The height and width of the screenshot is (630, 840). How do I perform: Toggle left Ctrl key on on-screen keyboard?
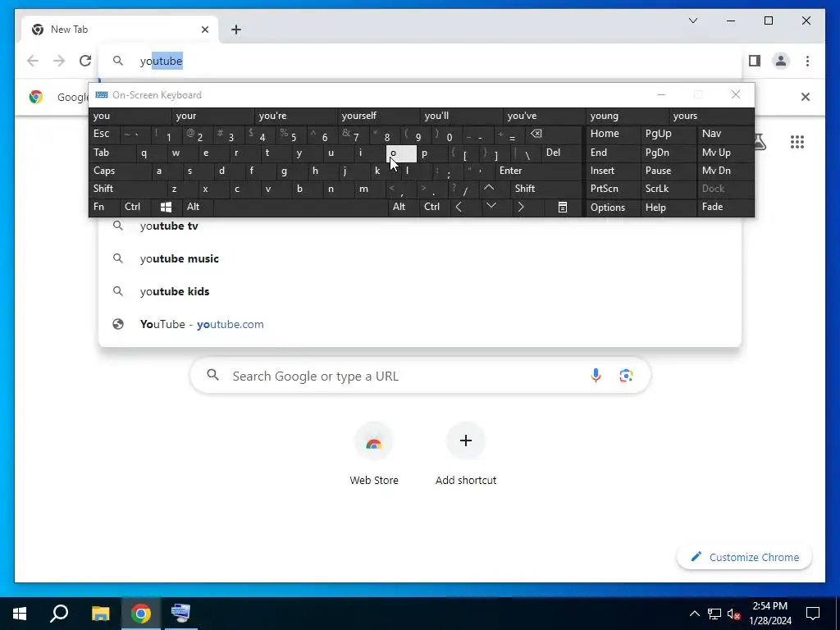pos(135,207)
